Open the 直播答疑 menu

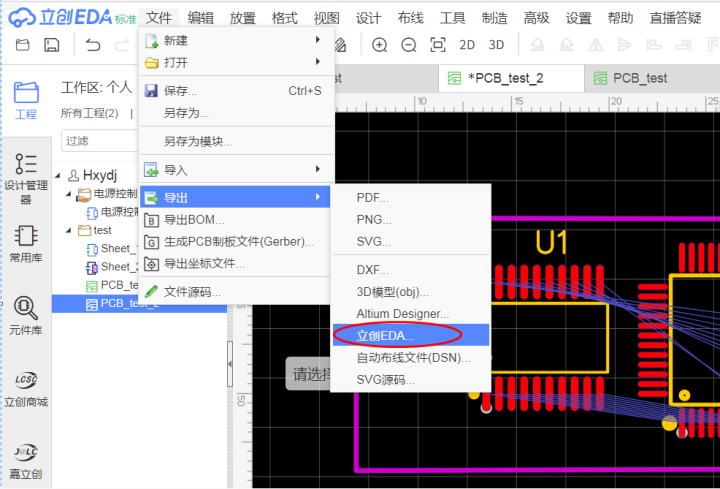[675, 18]
